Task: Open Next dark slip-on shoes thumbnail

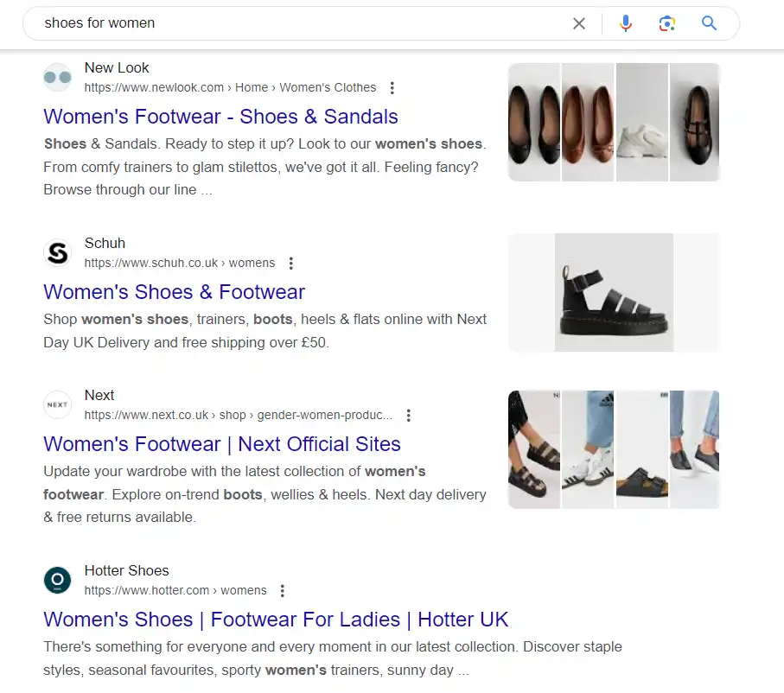Action: [694, 449]
